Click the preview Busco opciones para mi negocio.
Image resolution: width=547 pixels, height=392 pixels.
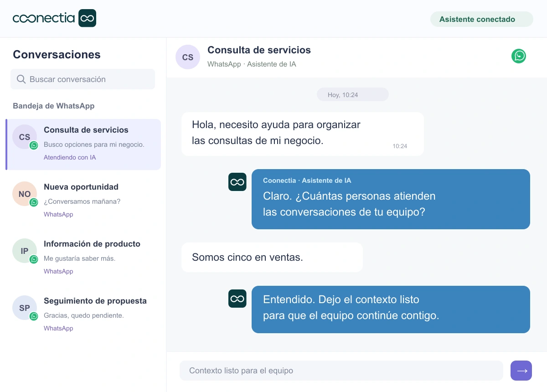point(94,144)
